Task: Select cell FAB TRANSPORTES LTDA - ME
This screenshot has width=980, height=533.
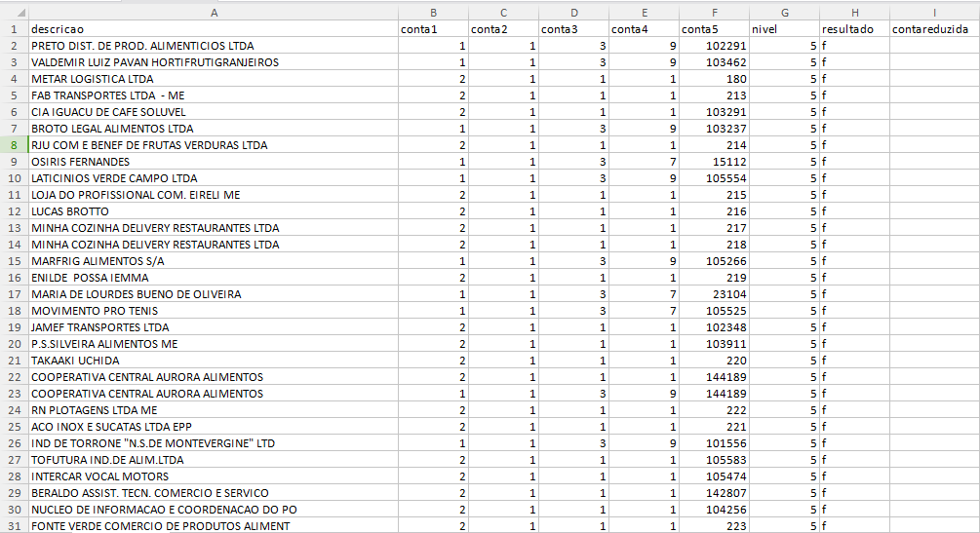Action: pos(214,95)
